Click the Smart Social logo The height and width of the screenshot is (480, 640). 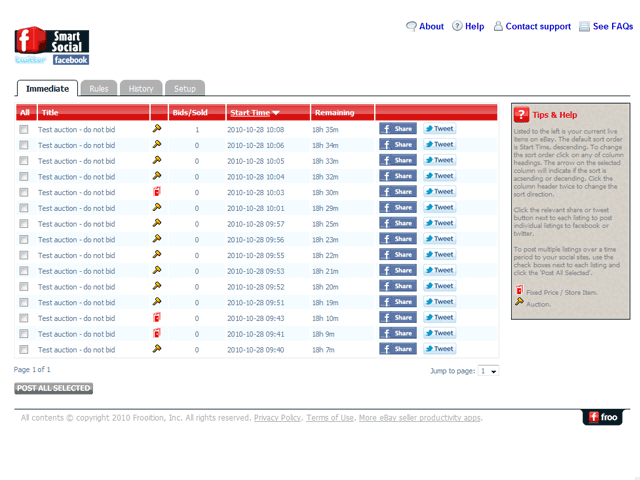52,45
